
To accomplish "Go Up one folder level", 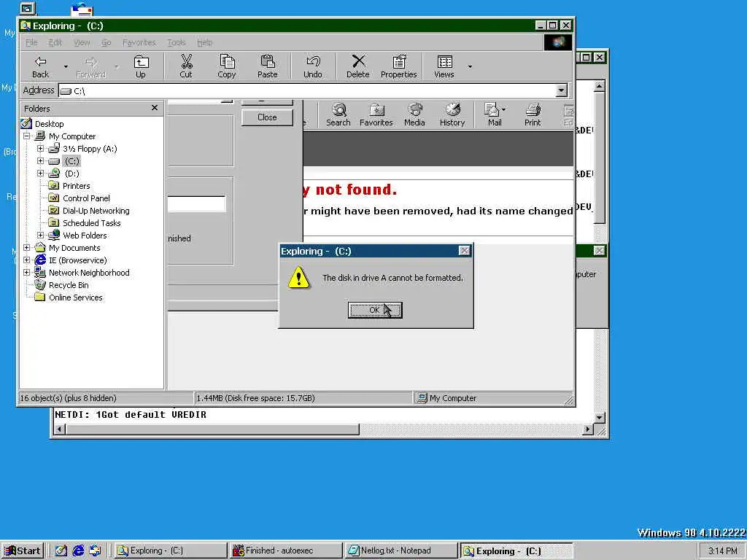I will point(141,66).
